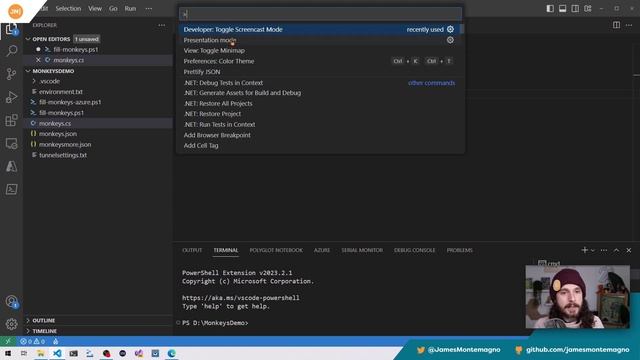
Task: Open environment.txt in file tree
Action: (60, 92)
